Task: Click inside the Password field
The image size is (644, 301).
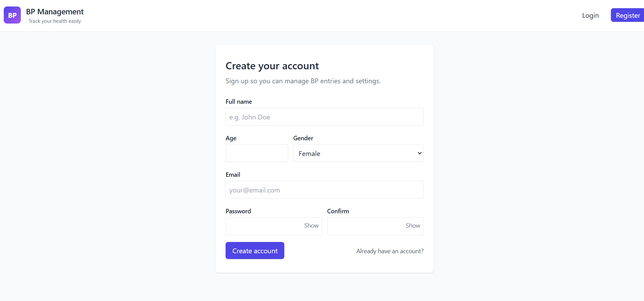Action: click(263, 226)
